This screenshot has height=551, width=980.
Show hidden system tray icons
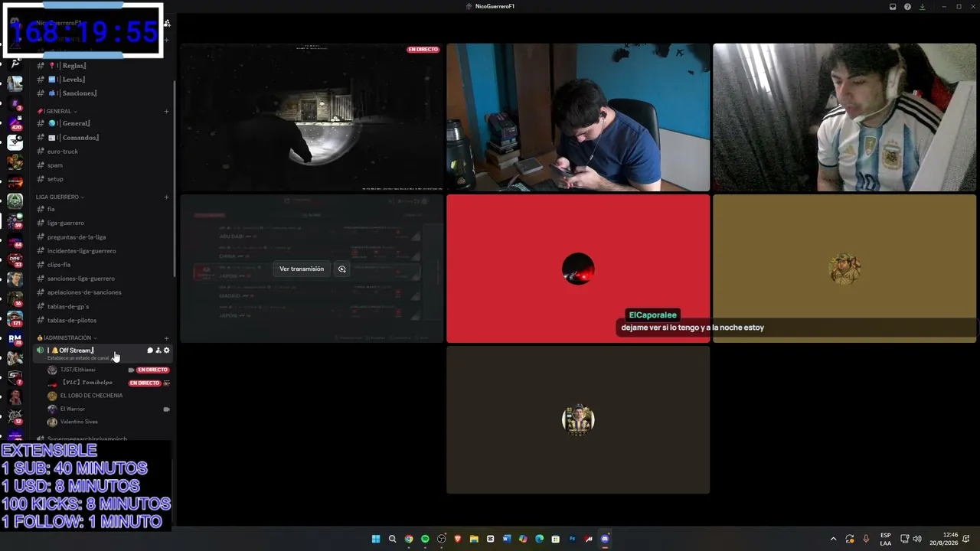pyautogui.click(x=834, y=539)
